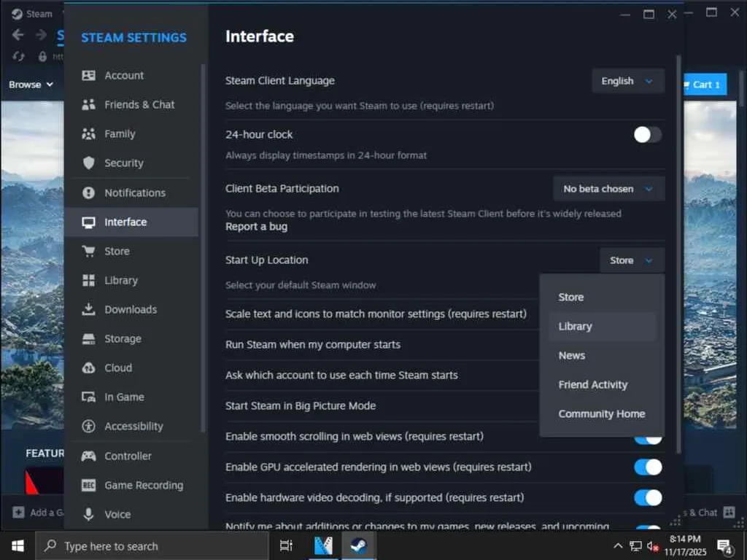Click the Library grid icon
Screen dimensions: 747x560
pos(88,280)
